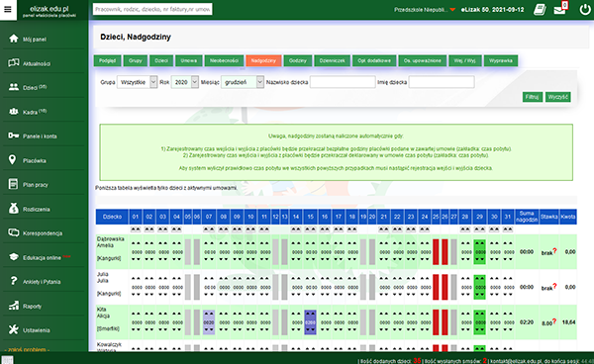The height and width of the screenshot is (364, 594).
Task: Switch to the Podgląd tab
Action: (107, 60)
